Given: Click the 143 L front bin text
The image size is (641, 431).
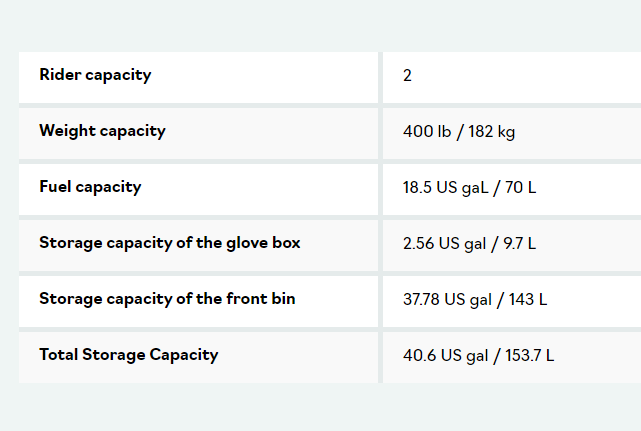Looking at the screenshot, I should (529, 300).
